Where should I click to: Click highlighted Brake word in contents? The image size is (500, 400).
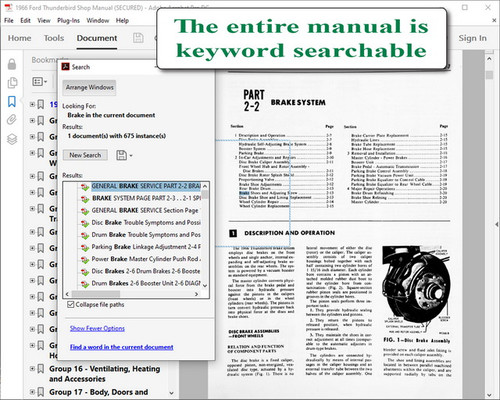[244, 193]
